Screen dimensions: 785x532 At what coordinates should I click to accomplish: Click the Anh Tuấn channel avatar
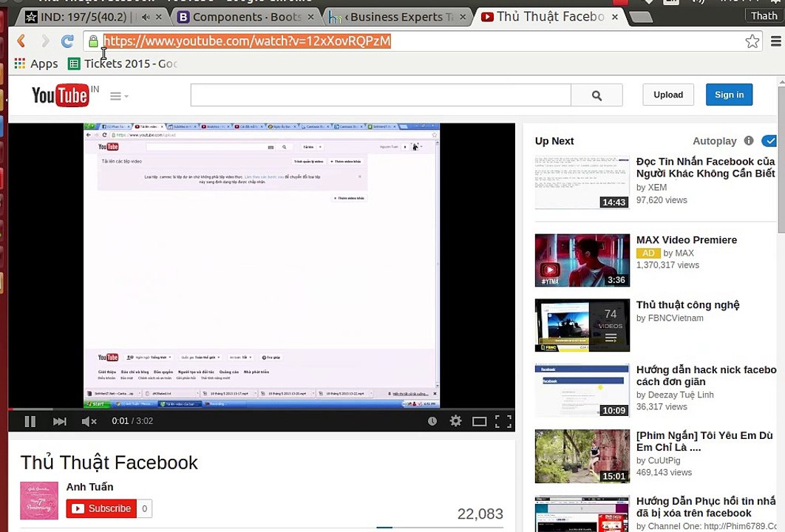[39, 500]
